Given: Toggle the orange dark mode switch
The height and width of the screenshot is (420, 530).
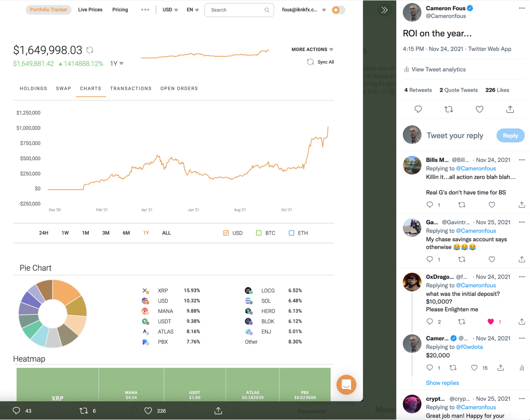Looking at the screenshot, I should [338, 10].
